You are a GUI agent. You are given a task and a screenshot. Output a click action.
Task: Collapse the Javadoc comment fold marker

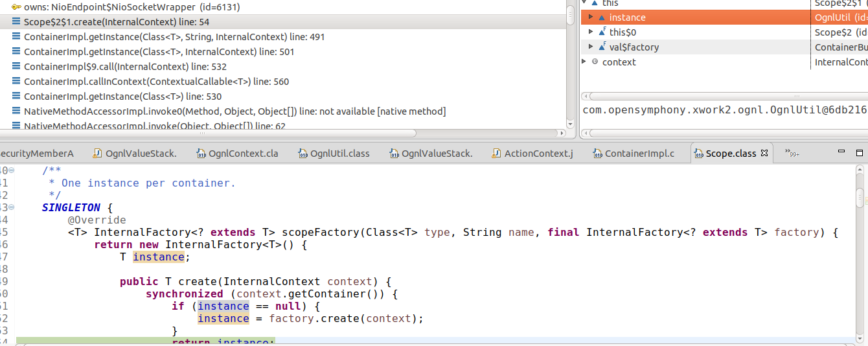point(12,171)
